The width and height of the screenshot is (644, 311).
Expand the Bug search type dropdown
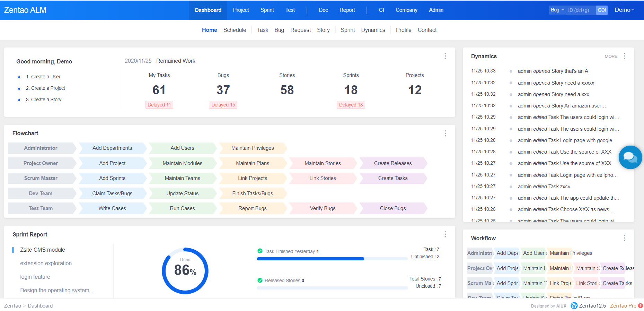pos(557,10)
